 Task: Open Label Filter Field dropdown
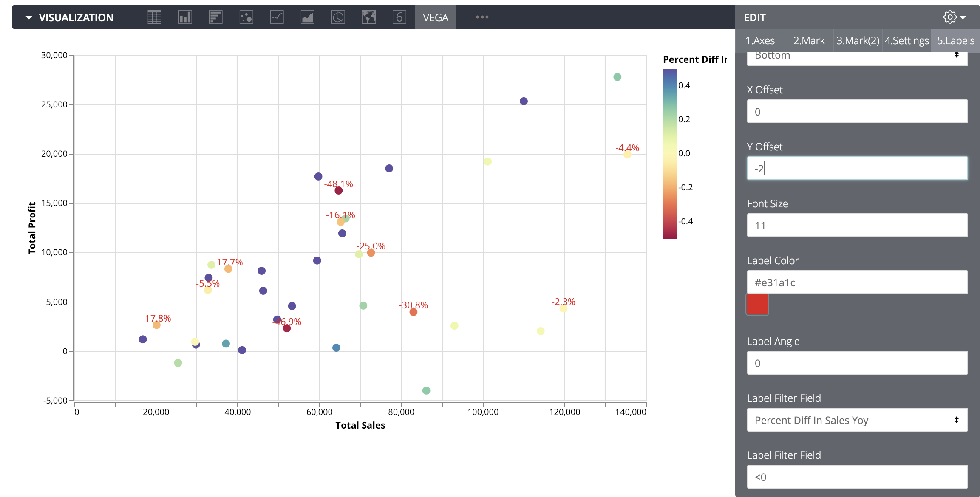click(x=857, y=420)
